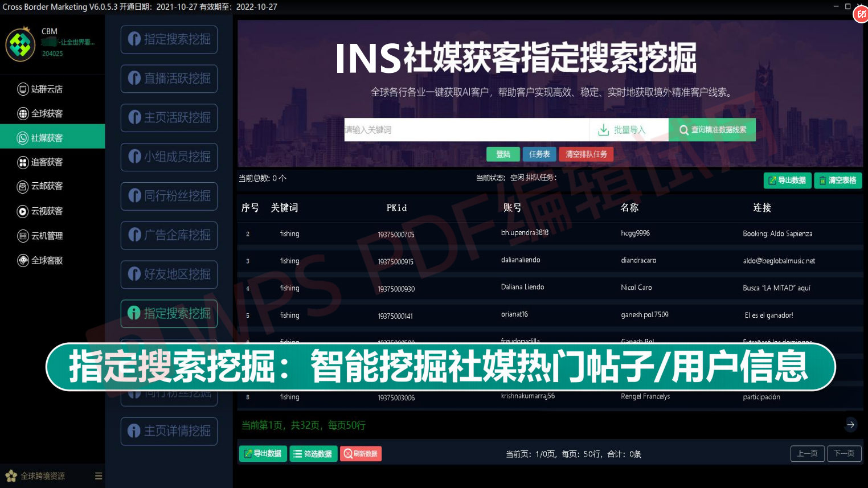Screen dimensions: 868x488
Task: Click the 站群云店 sidebar icon
Action: point(23,89)
